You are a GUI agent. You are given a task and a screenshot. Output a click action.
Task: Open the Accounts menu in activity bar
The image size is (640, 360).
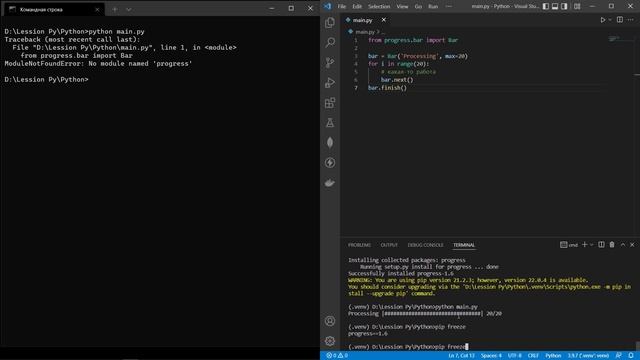[x=330, y=321]
